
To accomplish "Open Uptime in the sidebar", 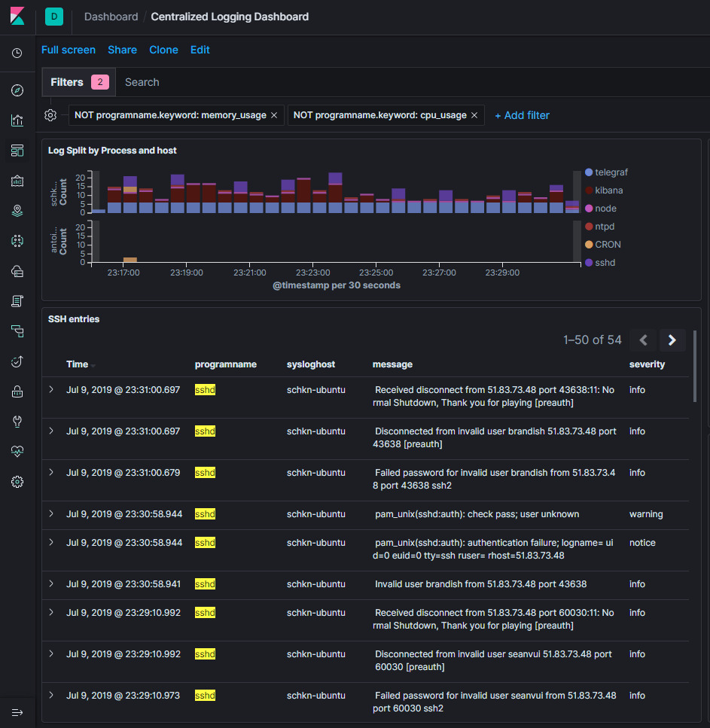I will pyautogui.click(x=17, y=361).
